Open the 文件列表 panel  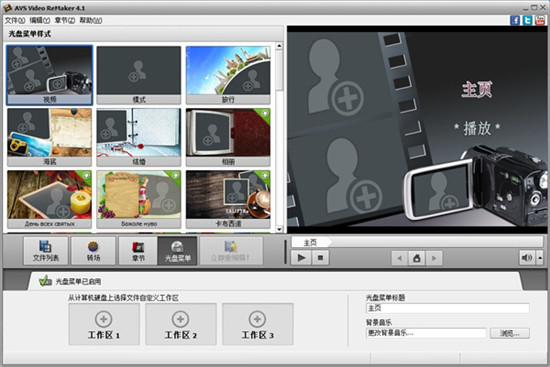[46, 251]
